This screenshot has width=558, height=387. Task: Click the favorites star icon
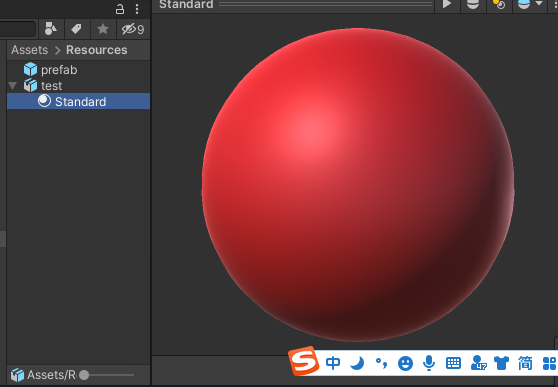pyautogui.click(x=103, y=29)
